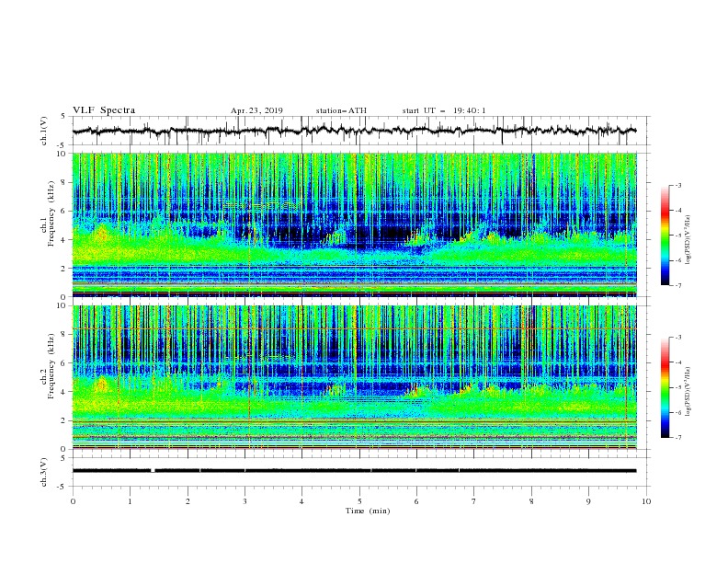Click the "-5" tick on ch.2 colorbar
Image resolution: width=728 pixels, height=563 pixels.
click(x=678, y=387)
